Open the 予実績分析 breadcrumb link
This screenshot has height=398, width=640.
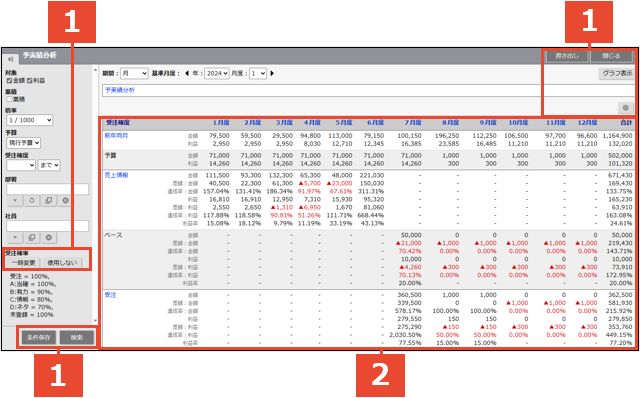pos(120,90)
